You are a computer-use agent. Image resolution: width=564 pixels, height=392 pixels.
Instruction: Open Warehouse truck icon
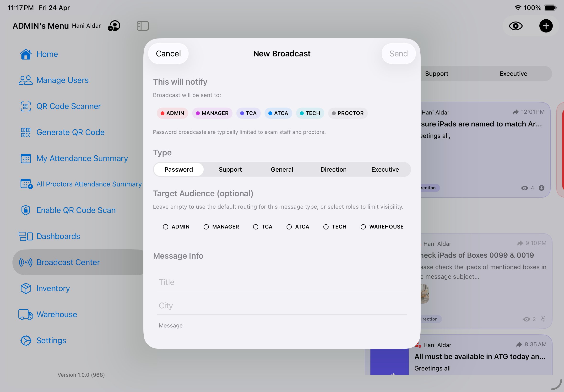point(26,314)
